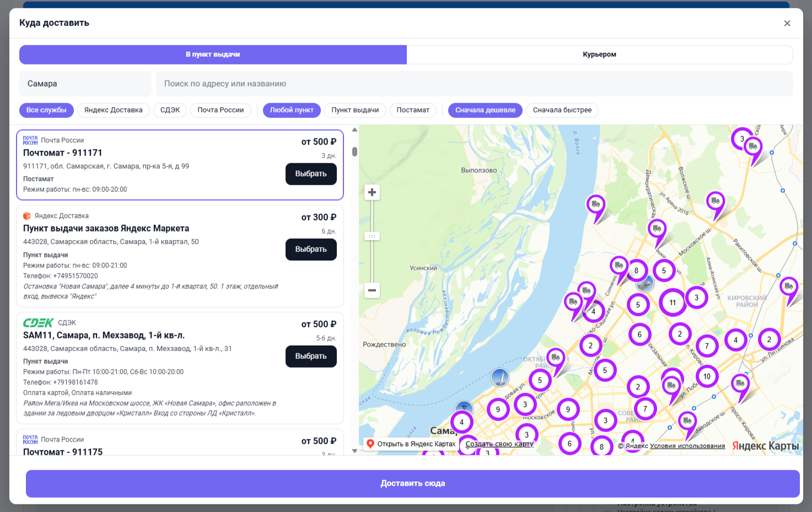Click the «Почтомат - 911171» title
Screen dimensions: 812x512
pyautogui.click(x=63, y=153)
